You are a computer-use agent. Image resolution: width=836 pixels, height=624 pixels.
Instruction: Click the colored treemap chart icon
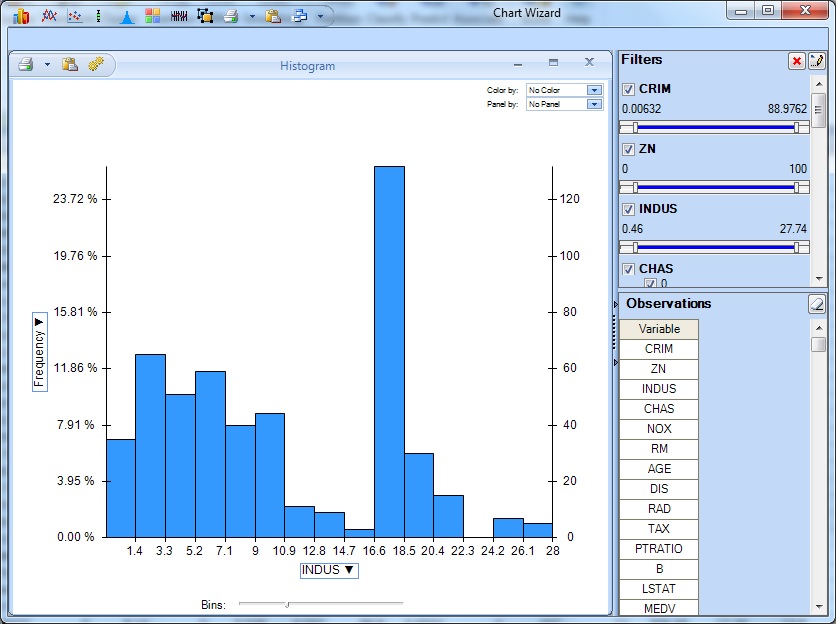pos(152,16)
